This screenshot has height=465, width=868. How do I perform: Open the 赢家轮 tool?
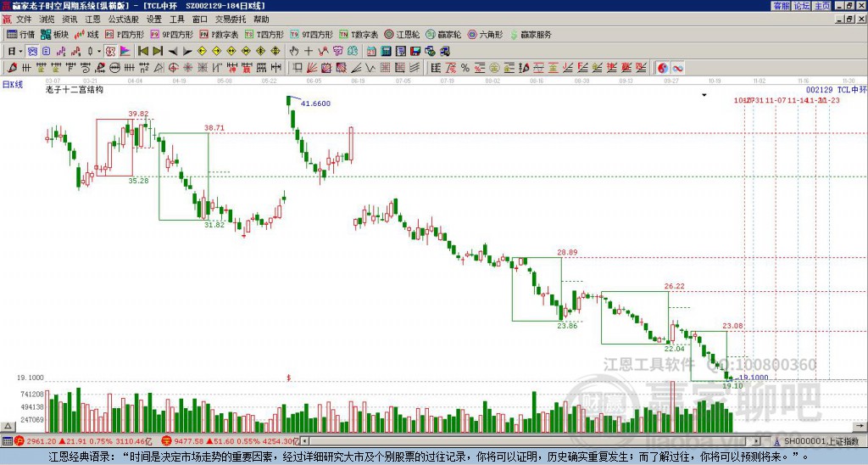coord(443,34)
